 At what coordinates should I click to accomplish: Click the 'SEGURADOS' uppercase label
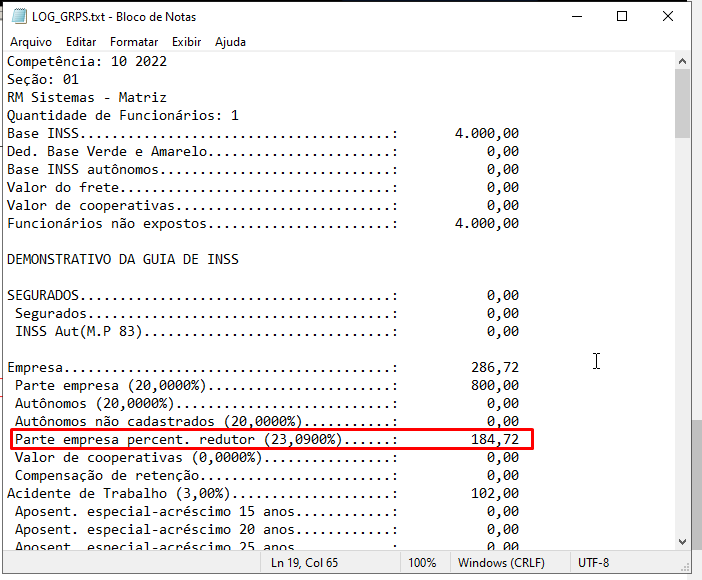point(43,295)
